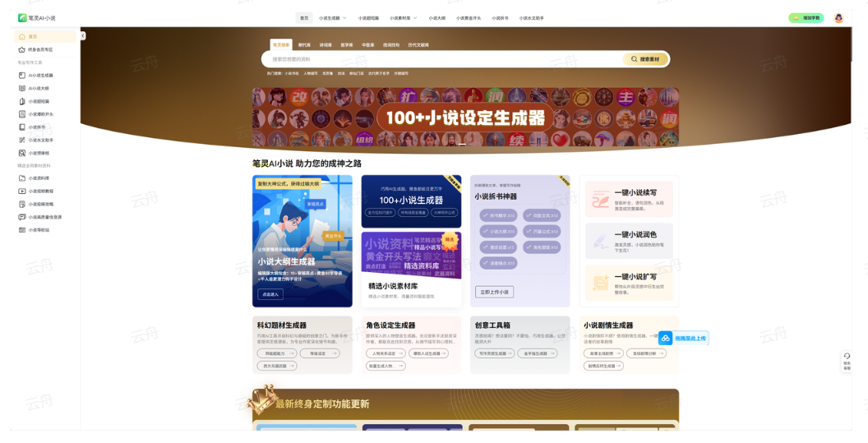The image size is (868, 443).
Task: Open the magnifier icon below 小说水文助手
Action: [22, 153]
